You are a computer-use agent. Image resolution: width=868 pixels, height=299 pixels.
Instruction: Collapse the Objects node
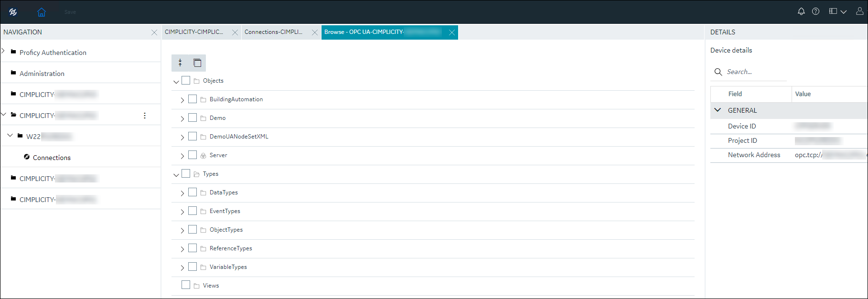point(176,82)
